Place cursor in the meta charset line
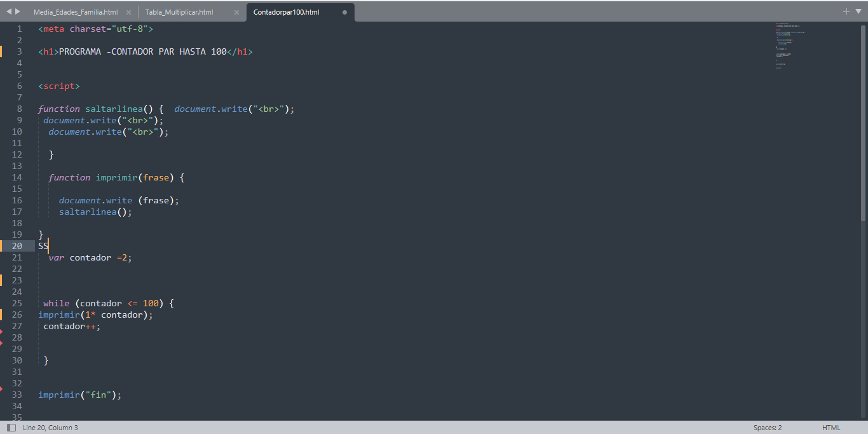This screenshot has width=868, height=434. coord(95,29)
